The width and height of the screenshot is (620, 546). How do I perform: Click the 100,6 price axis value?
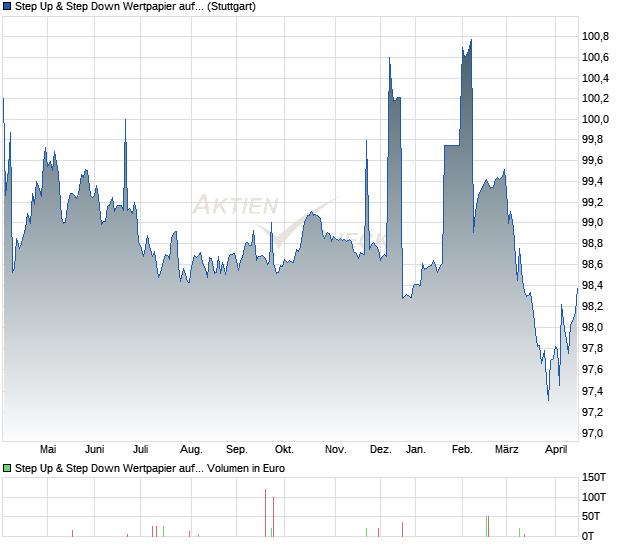(595, 57)
